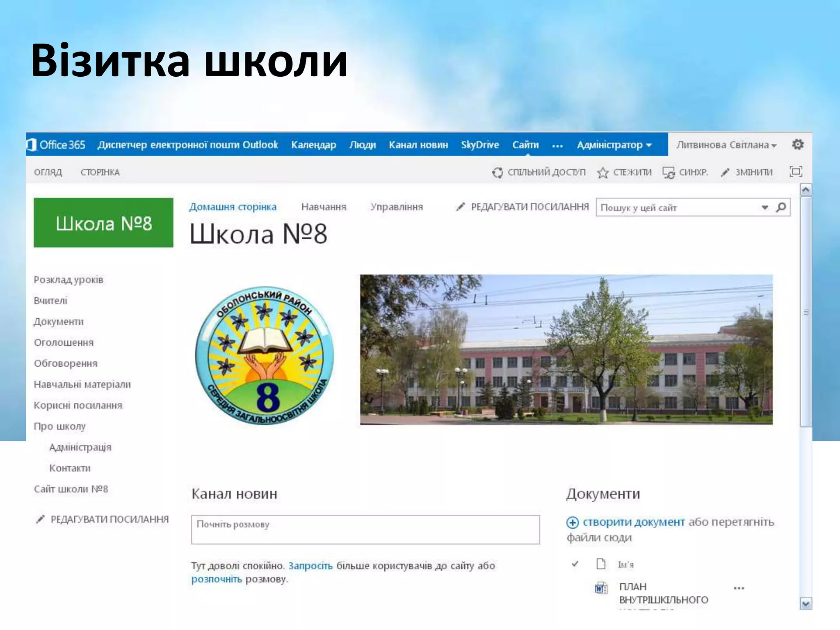Open Сайти in top navigation

[525, 145]
